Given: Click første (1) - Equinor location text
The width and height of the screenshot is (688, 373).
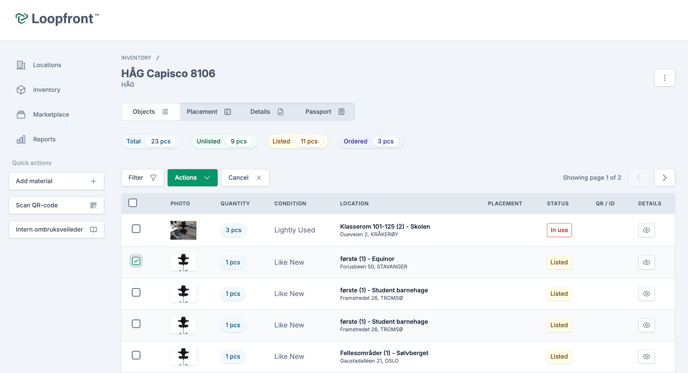Looking at the screenshot, I should pos(367,259).
